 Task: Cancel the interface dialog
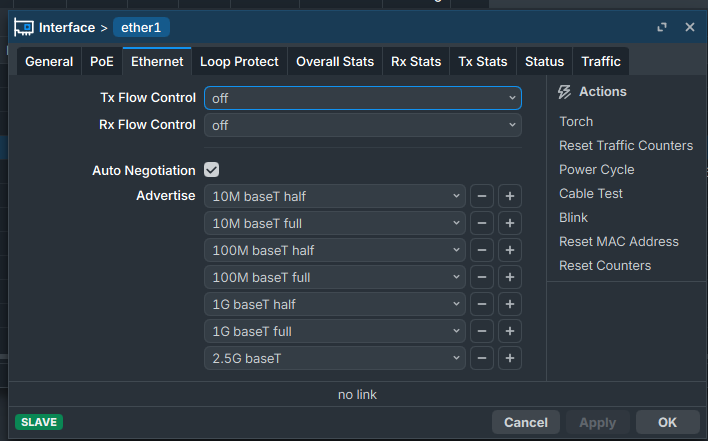[525, 422]
